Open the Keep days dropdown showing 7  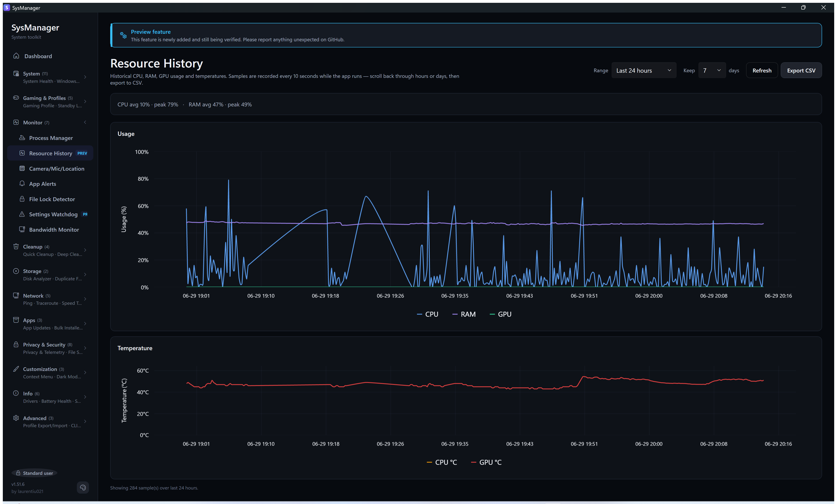pos(712,70)
